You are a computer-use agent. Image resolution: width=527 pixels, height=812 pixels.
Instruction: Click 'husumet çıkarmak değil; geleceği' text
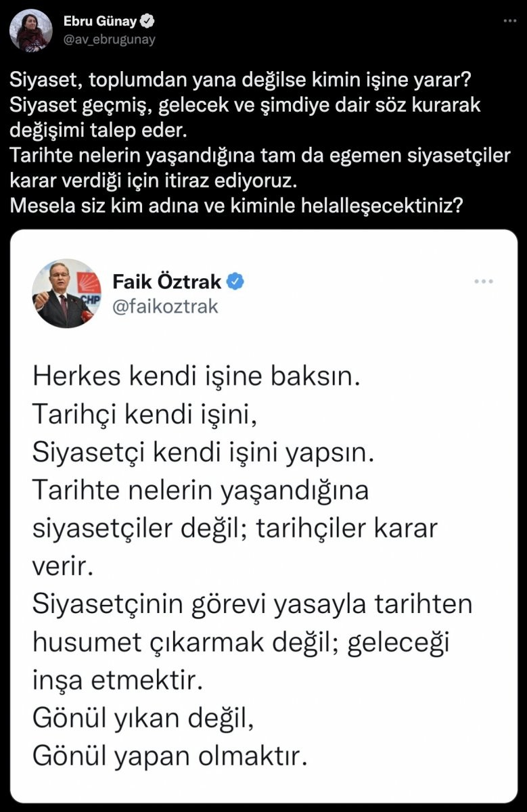click(x=241, y=642)
